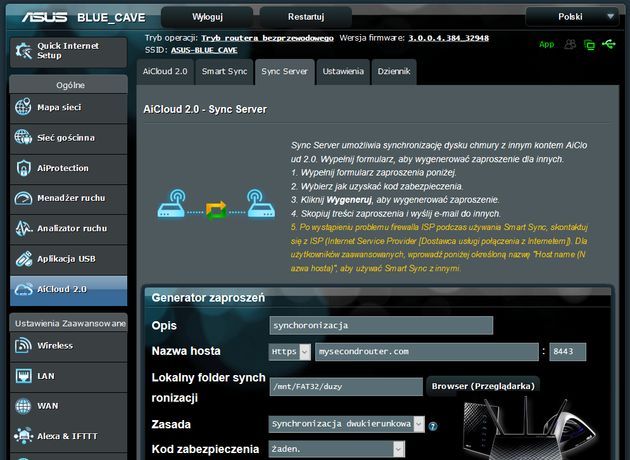Click the Wyloguj button
630x460 pixels.
point(207,17)
